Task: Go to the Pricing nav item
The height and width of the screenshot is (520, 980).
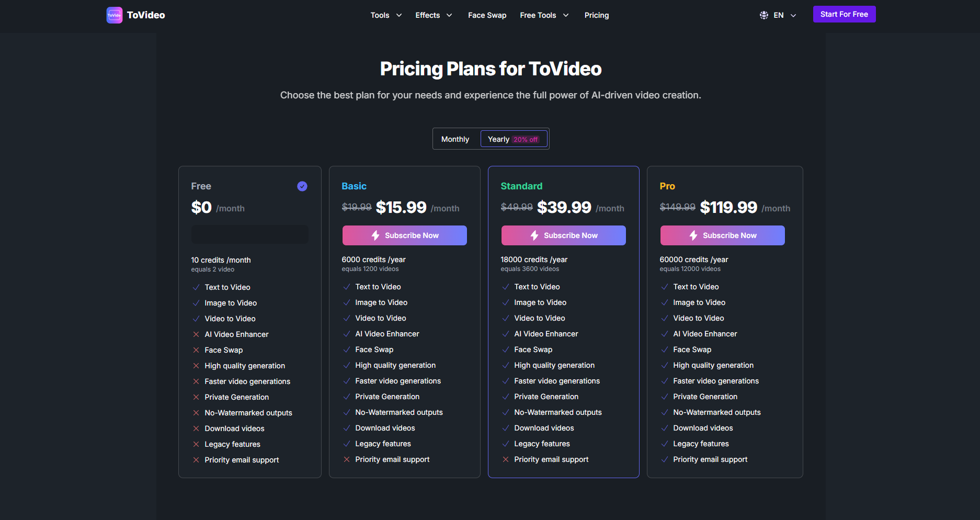Action: pos(597,15)
